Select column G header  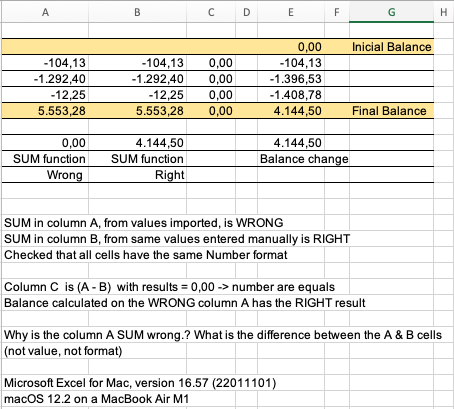pyautogui.click(x=391, y=12)
